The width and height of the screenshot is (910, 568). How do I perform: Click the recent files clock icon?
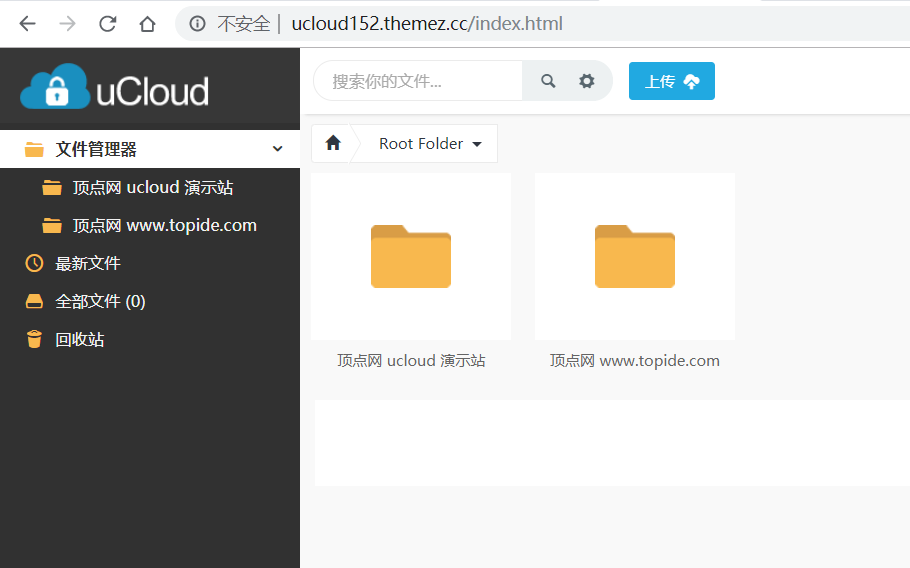pyautogui.click(x=35, y=263)
